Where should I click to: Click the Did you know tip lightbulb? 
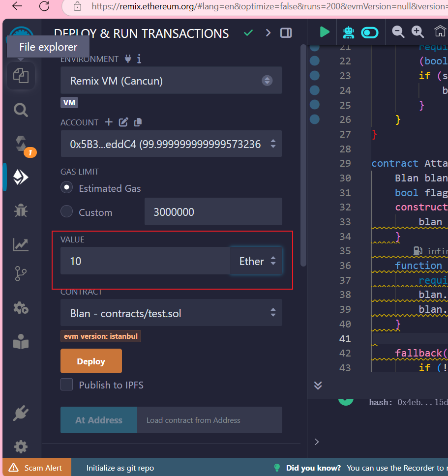tap(277, 468)
